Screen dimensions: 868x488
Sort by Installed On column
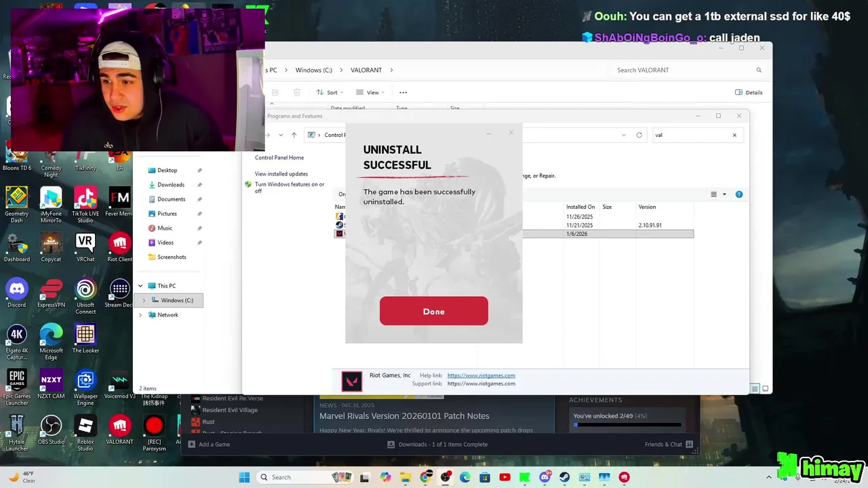pyautogui.click(x=580, y=207)
